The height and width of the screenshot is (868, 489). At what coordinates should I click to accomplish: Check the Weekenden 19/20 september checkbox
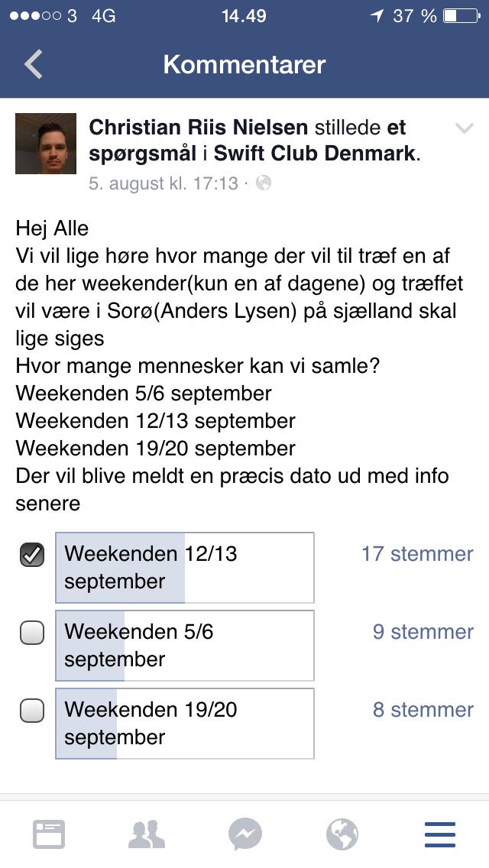tap(31, 711)
